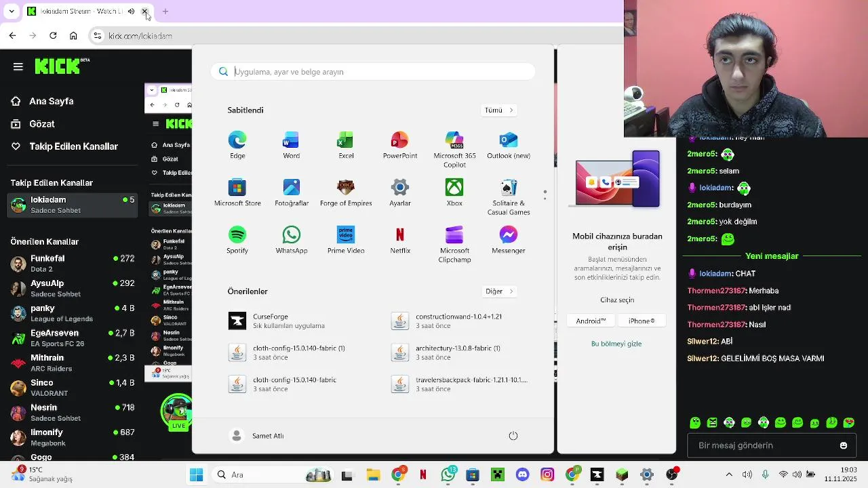Open Microsoft Clipchamp
The width and height of the screenshot is (868, 488).
(x=454, y=245)
